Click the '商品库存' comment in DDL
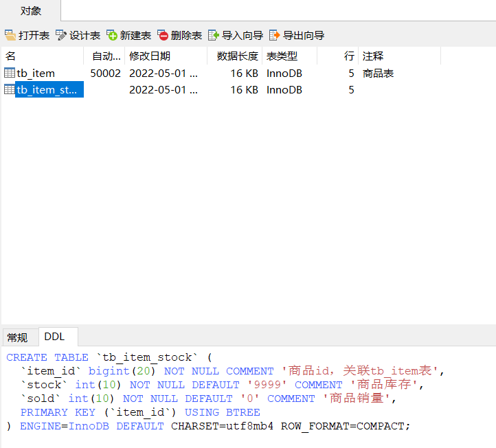 384,384
